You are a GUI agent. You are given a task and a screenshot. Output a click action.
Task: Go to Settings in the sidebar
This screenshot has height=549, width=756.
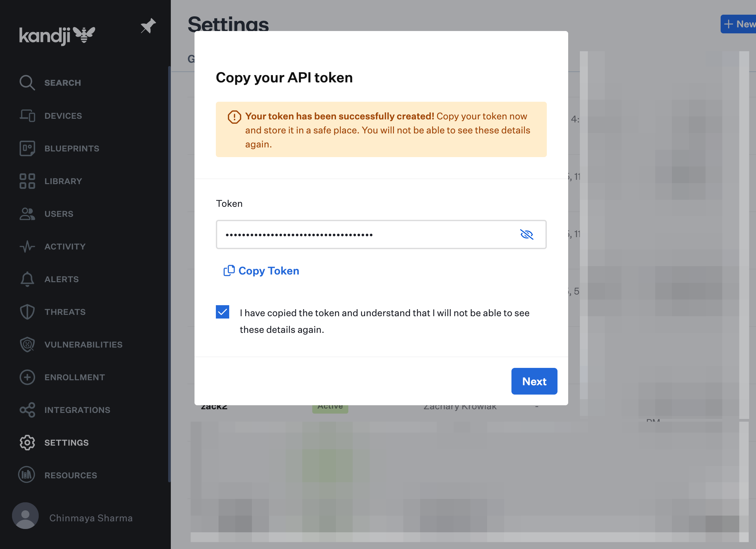[x=66, y=443]
